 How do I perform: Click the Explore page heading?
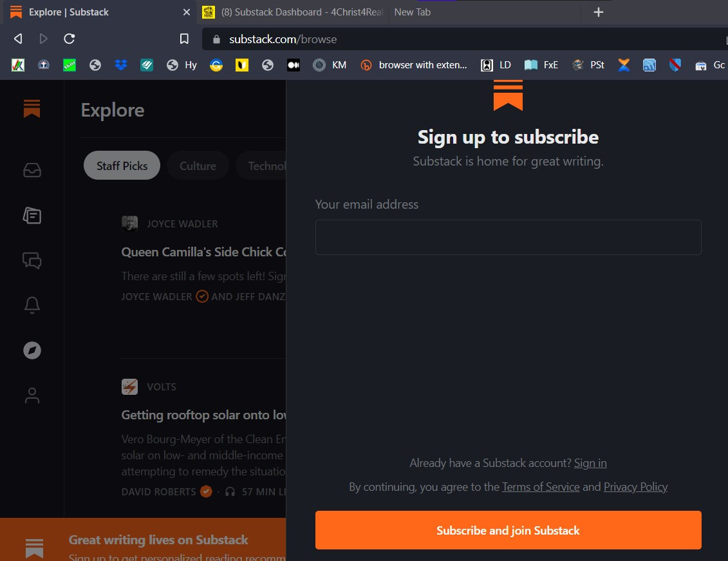pos(113,110)
